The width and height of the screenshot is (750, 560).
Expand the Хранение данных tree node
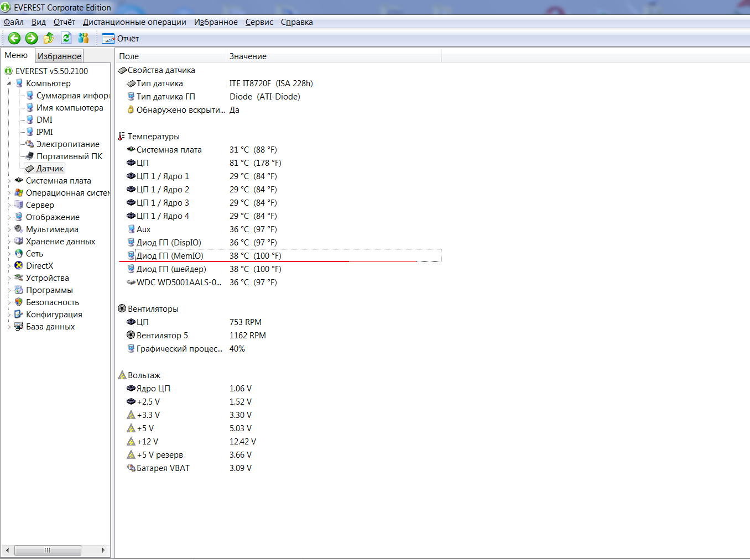[x=9, y=242]
